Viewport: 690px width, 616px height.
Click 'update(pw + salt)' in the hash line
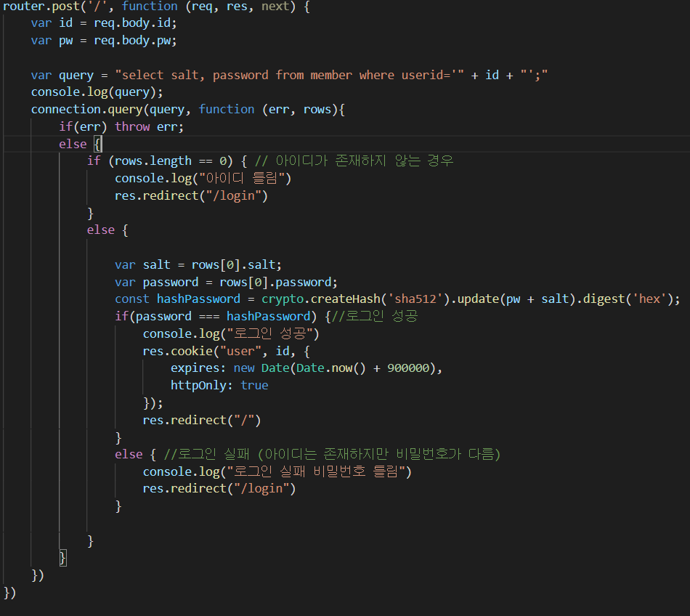(516, 299)
